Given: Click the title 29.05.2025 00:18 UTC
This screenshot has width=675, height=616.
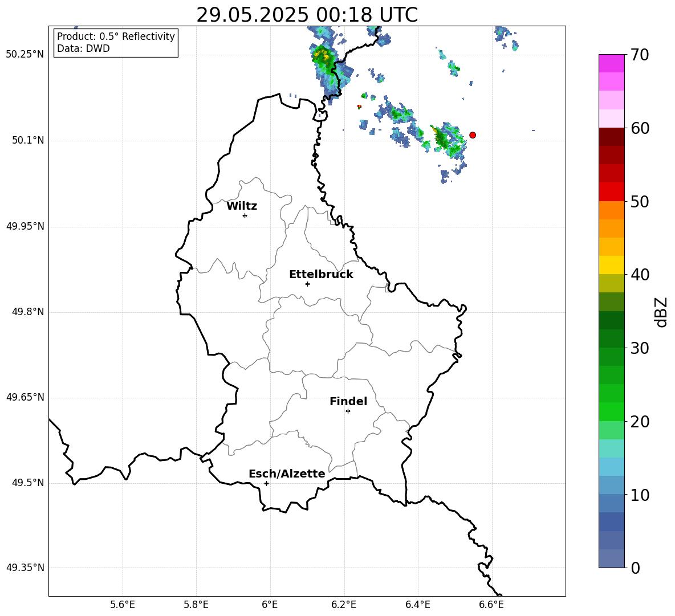Looking at the screenshot, I should tap(307, 15).
